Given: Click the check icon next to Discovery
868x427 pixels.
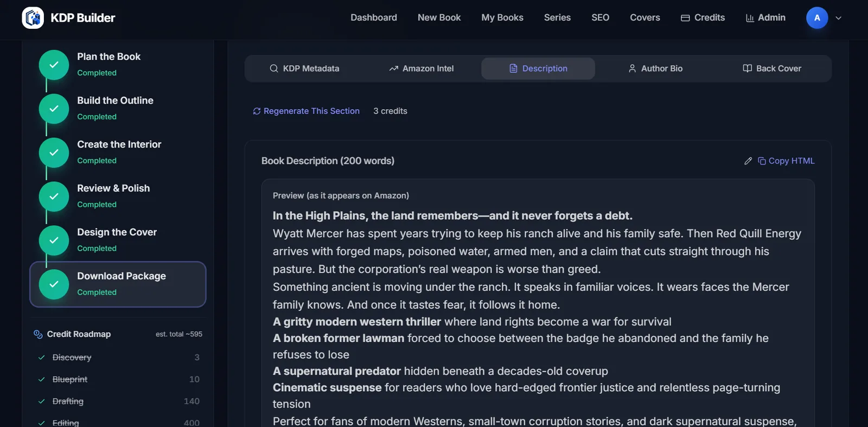Looking at the screenshot, I should point(41,358).
